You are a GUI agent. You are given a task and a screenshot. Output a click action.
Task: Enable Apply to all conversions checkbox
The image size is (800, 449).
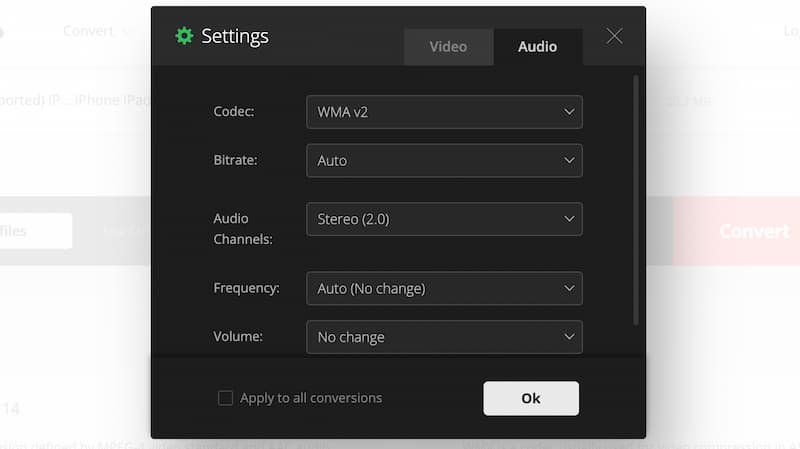pyautogui.click(x=225, y=398)
